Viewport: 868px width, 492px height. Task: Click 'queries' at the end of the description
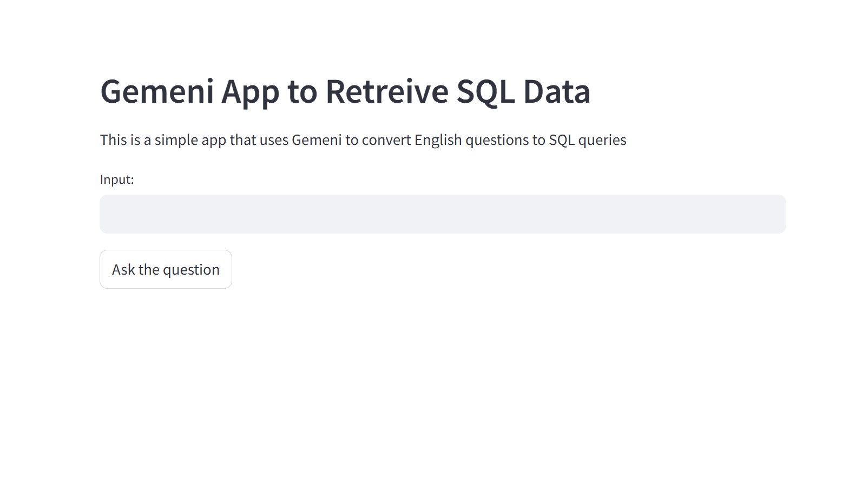602,141
